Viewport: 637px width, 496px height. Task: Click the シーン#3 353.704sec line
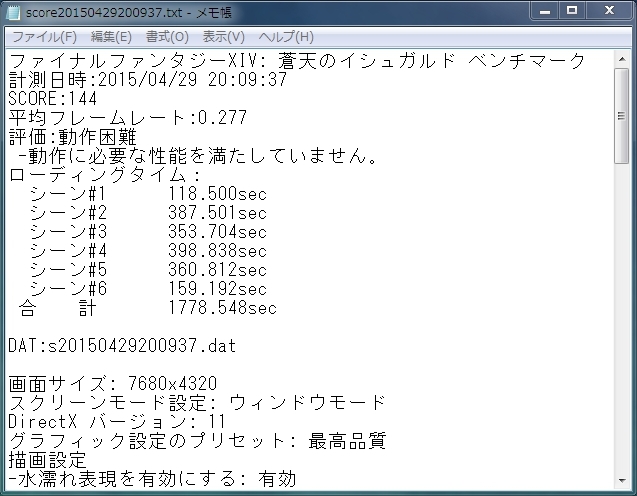coord(148,232)
